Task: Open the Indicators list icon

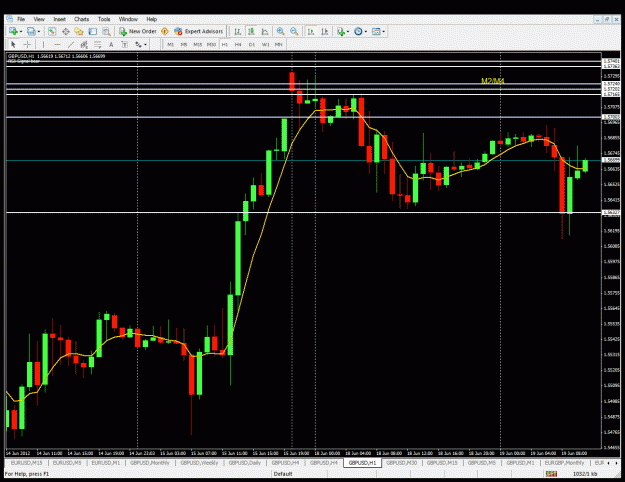Action: click(340, 31)
